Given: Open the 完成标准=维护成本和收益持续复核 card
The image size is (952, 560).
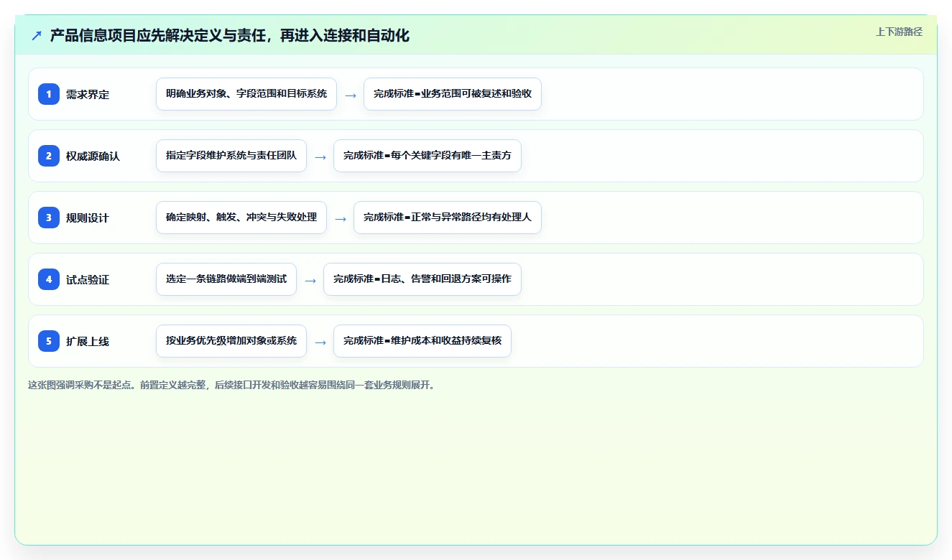Looking at the screenshot, I should (422, 341).
